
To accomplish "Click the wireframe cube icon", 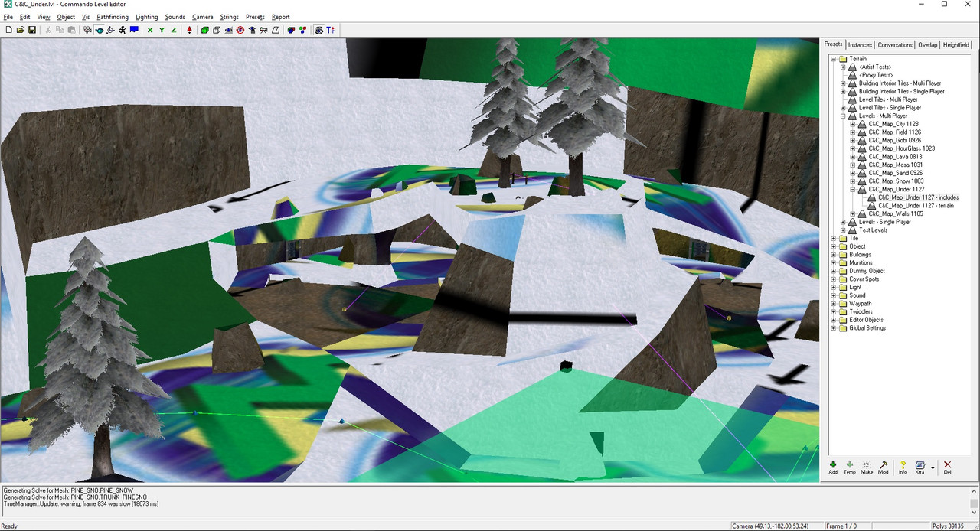I will pos(217,30).
